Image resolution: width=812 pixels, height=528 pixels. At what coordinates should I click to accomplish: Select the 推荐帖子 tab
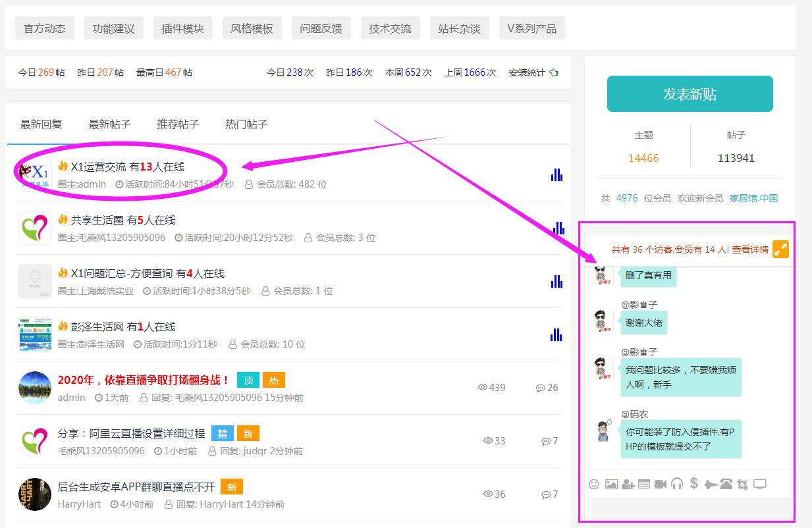[x=178, y=124]
